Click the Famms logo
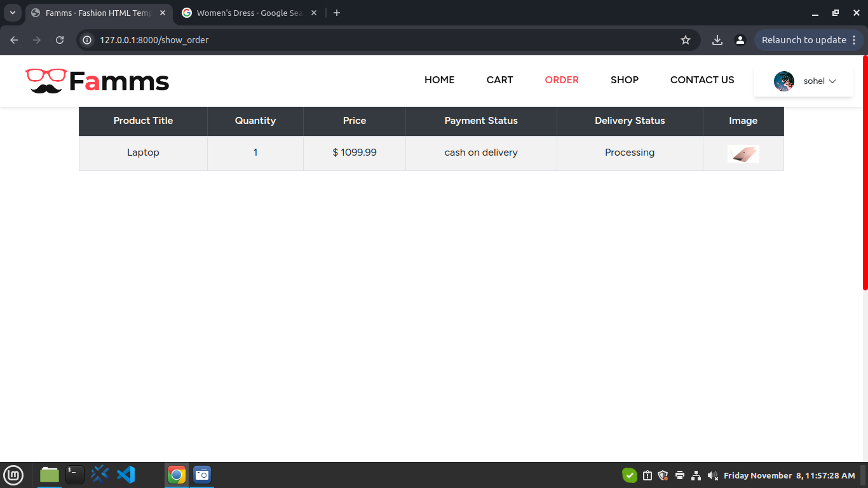This screenshot has height=488, width=868. 97,81
